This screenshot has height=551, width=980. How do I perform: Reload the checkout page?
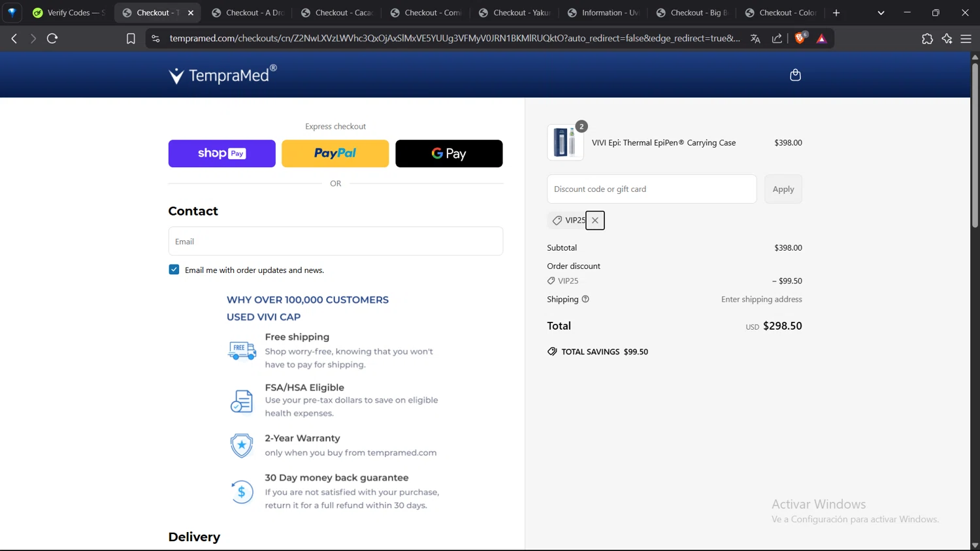pos(52,39)
